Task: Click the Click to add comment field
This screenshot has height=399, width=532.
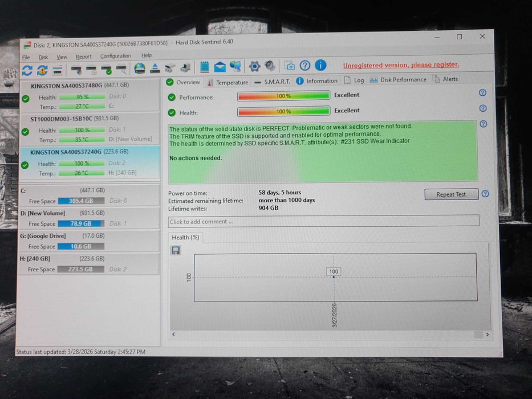Action: coord(324,221)
